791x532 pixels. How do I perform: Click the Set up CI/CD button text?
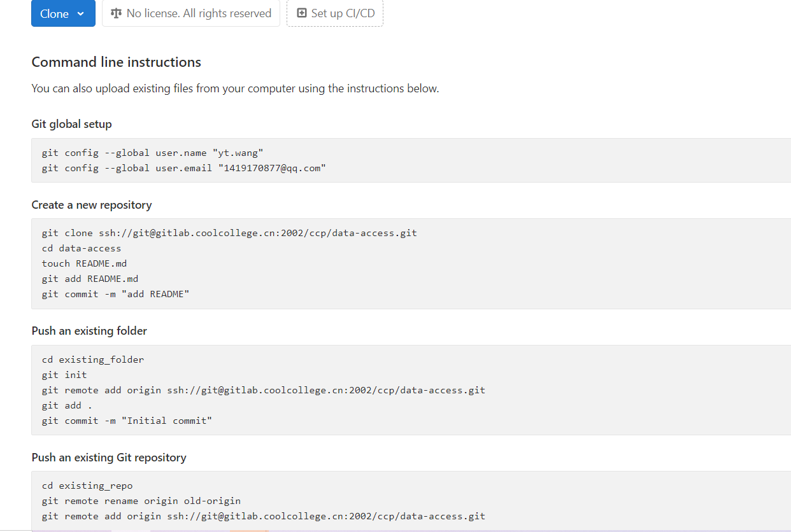[343, 13]
